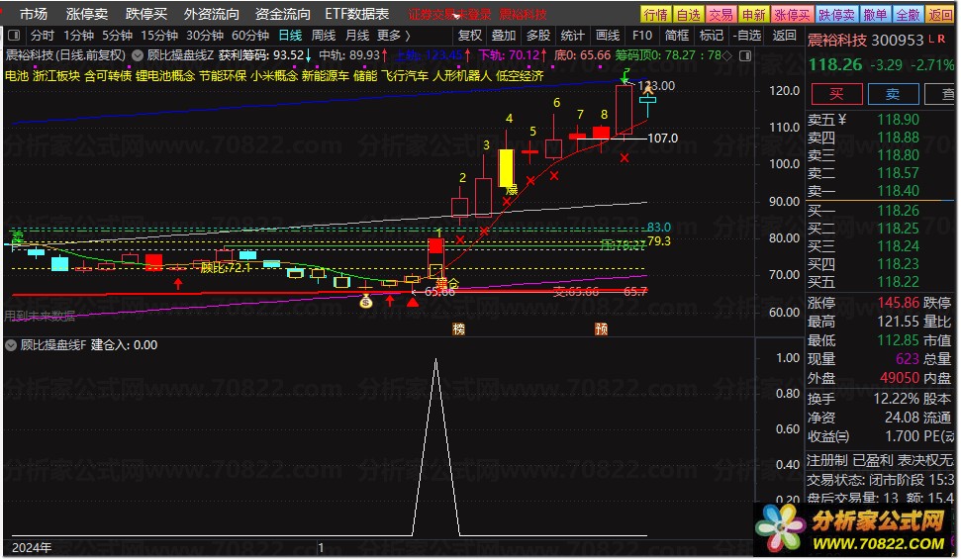Viewport: 961px width, 560px height.
Task: Click the L marker next to 300953
Action: (x=931, y=39)
